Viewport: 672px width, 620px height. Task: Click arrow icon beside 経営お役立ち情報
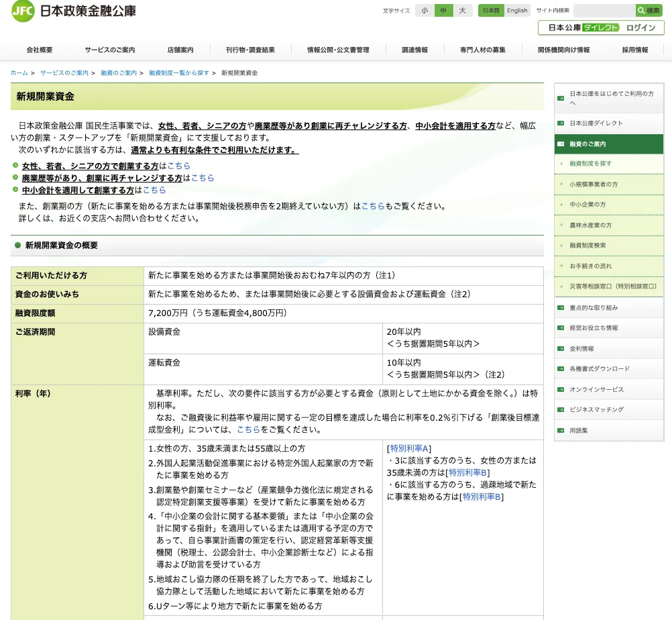[561, 328]
